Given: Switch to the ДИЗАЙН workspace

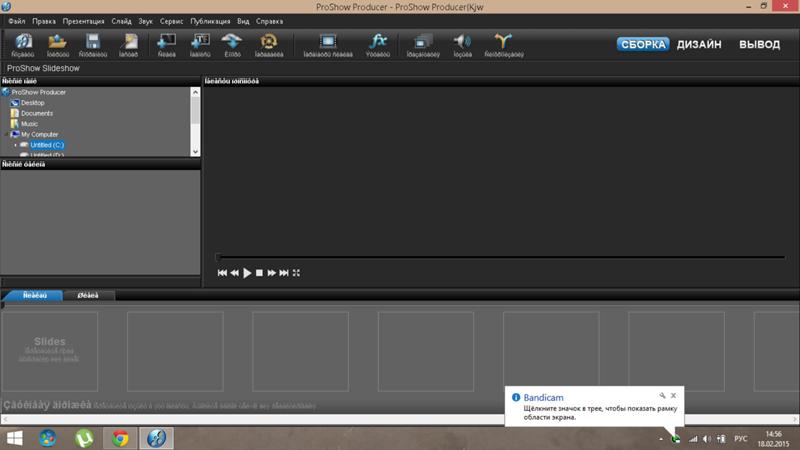Looking at the screenshot, I should coord(699,44).
